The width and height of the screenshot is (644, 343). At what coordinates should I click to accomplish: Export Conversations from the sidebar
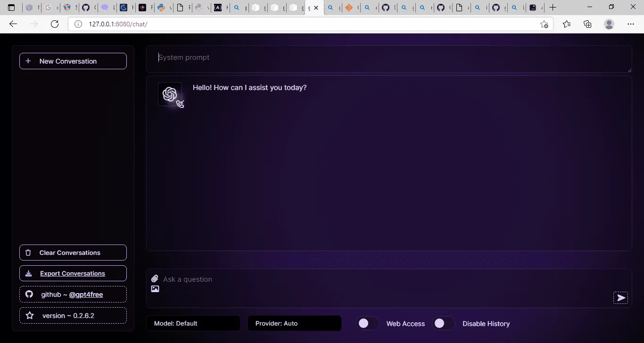73,273
